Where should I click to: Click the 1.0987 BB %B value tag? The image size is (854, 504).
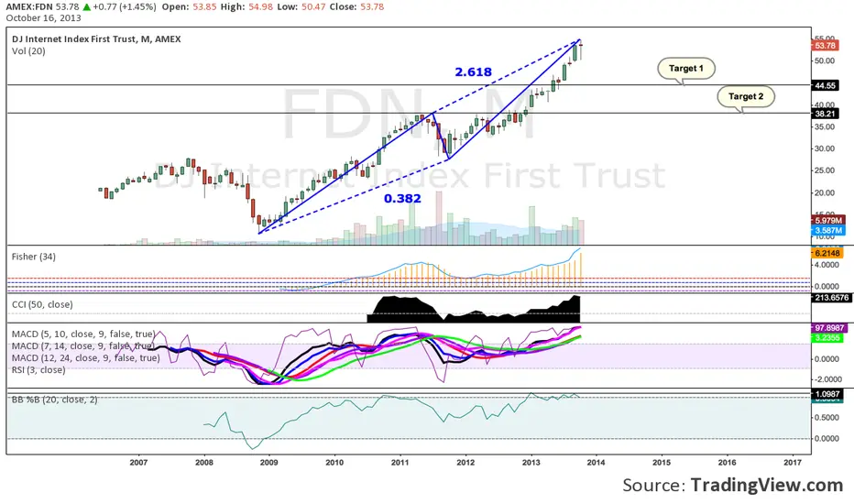[x=827, y=394]
